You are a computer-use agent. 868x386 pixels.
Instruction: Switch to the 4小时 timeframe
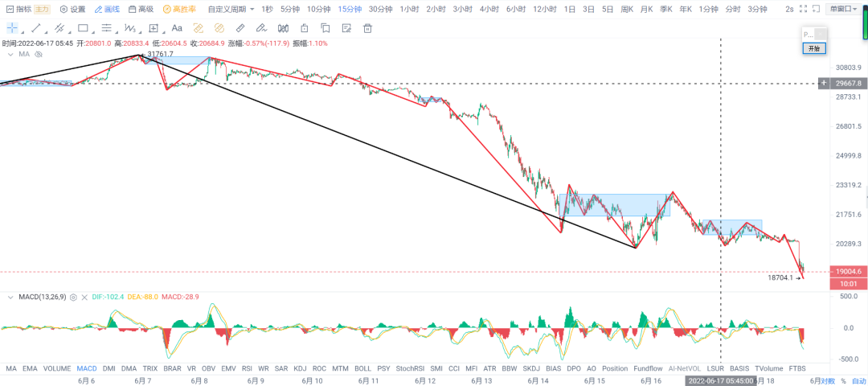(x=489, y=10)
